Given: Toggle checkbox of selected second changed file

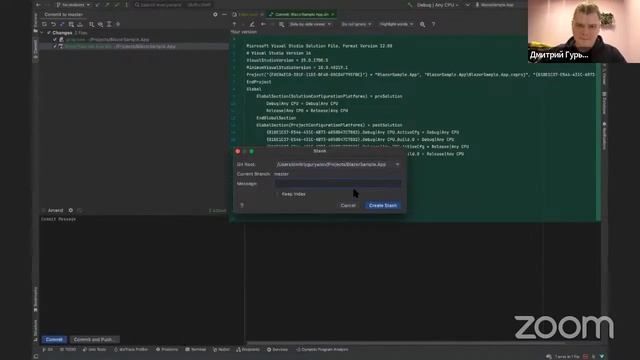Looking at the screenshot, I should pos(55,46).
